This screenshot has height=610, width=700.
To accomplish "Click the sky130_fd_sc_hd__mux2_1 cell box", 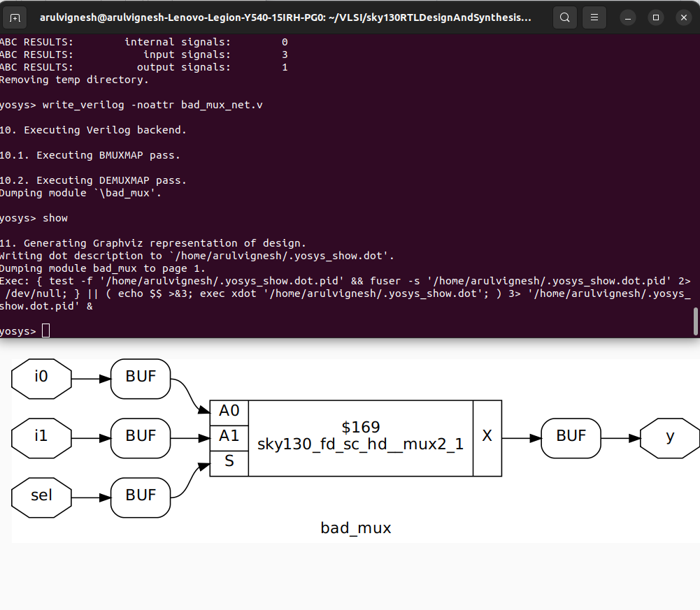I will [360, 437].
